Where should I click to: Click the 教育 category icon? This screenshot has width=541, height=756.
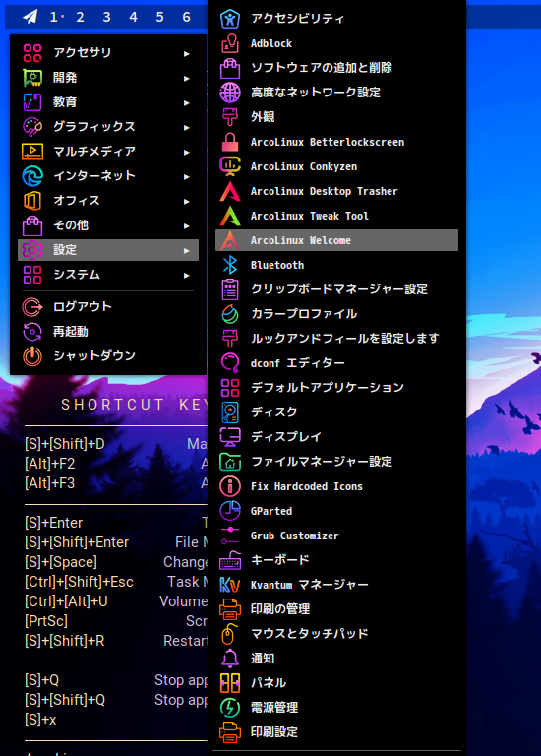pyautogui.click(x=32, y=102)
